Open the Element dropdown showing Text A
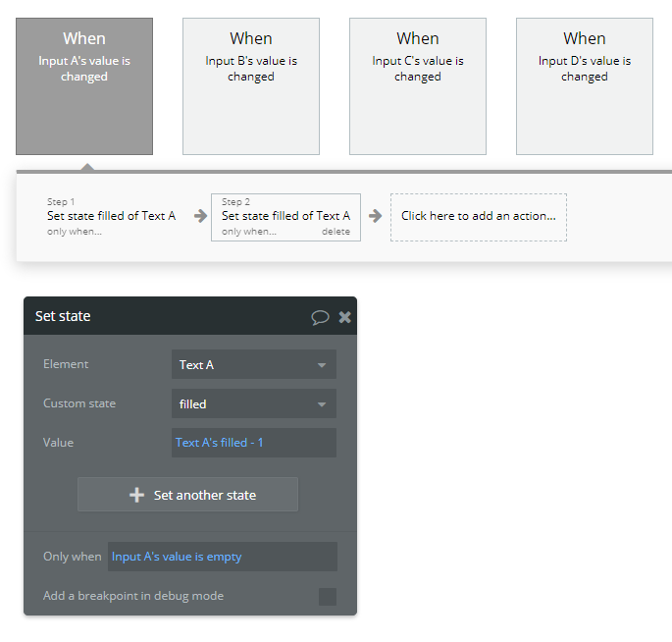 coord(254,364)
